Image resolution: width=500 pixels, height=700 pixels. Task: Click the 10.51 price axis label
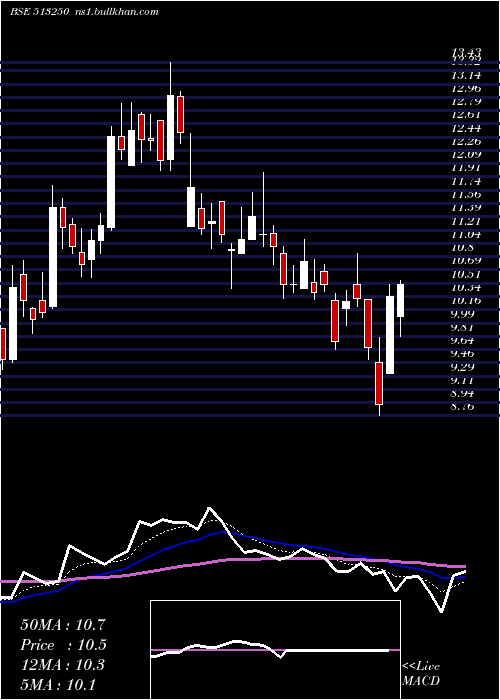(466, 274)
